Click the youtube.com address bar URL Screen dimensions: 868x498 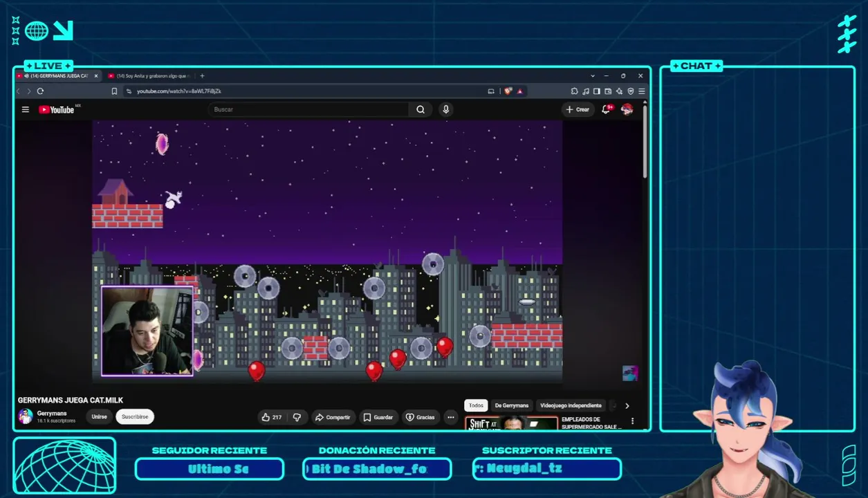pyautogui.click(x=179, y=91)
